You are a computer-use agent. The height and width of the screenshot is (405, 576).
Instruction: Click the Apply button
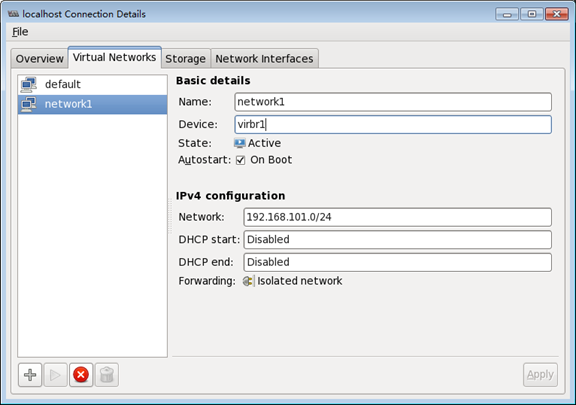pyautogui.click(x=540, y=375)
